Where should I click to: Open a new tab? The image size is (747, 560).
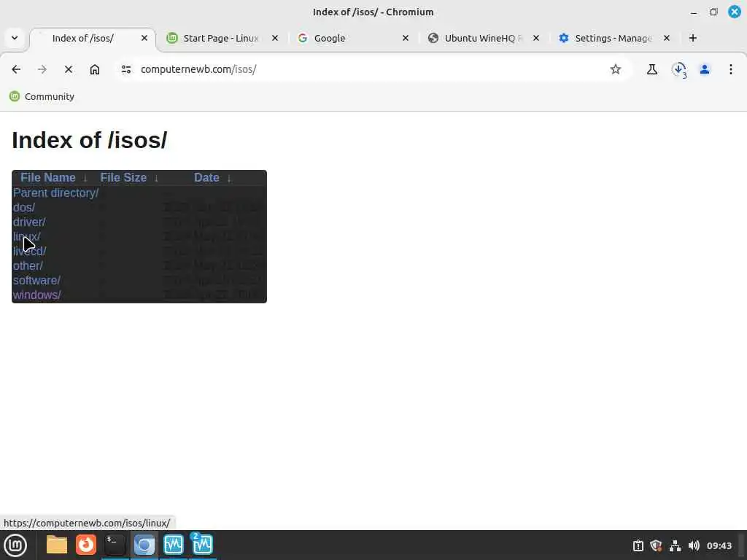click(x=693, y=38)
